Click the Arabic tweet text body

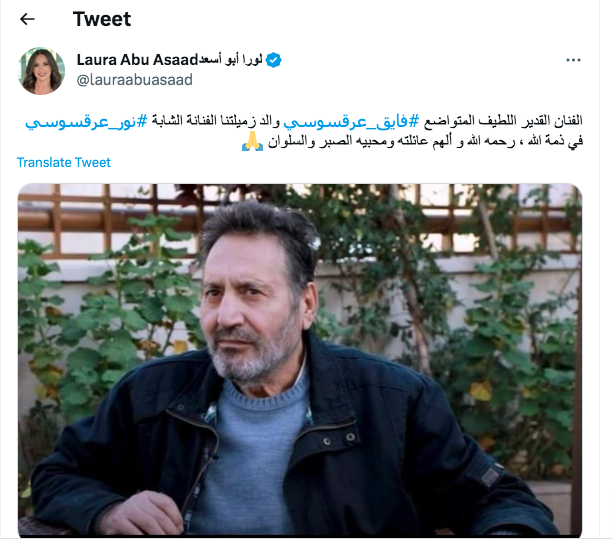coord(304,131)
